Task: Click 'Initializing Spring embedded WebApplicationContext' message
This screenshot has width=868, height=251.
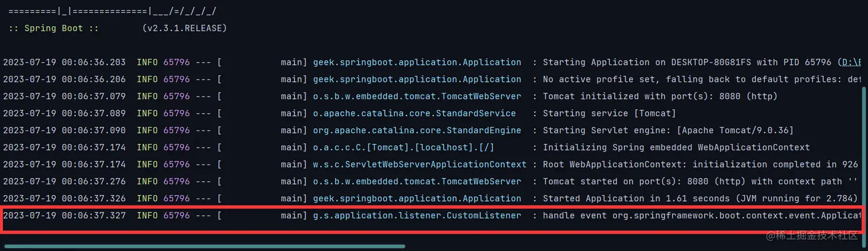Action: pos(676,148)
